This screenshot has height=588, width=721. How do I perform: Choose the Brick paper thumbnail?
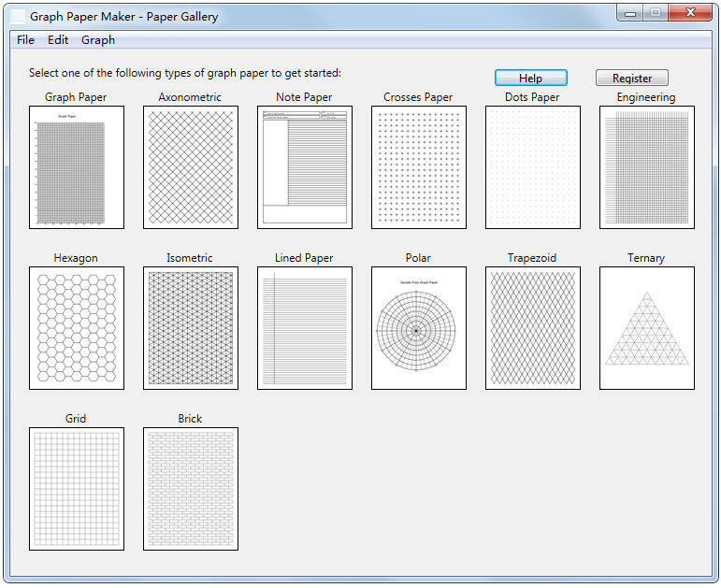(191, 489)
